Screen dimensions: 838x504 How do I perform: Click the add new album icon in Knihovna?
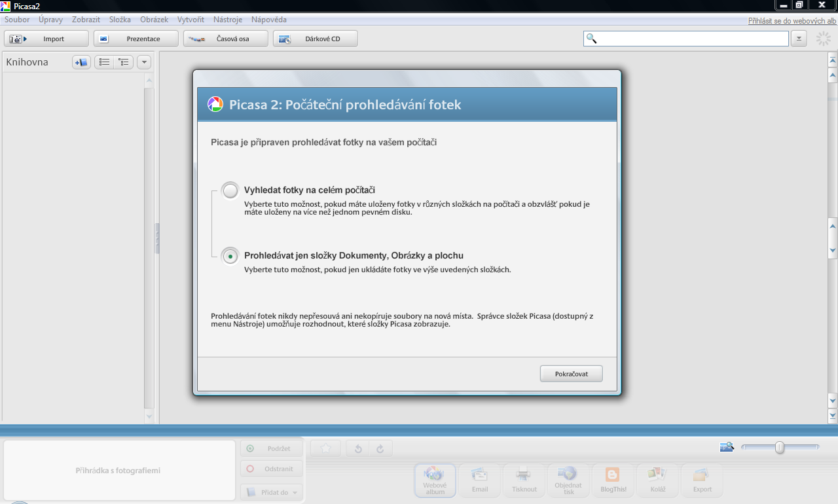click(81, 62)
